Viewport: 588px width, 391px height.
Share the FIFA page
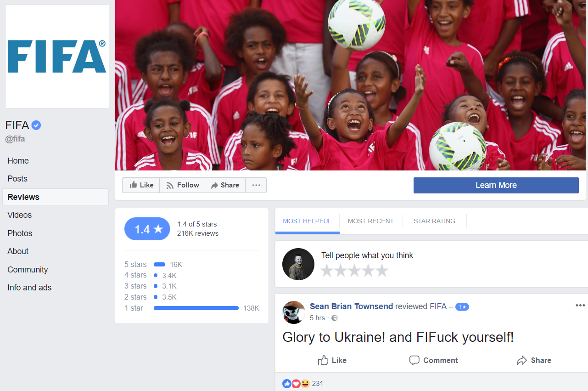point(225,185)
